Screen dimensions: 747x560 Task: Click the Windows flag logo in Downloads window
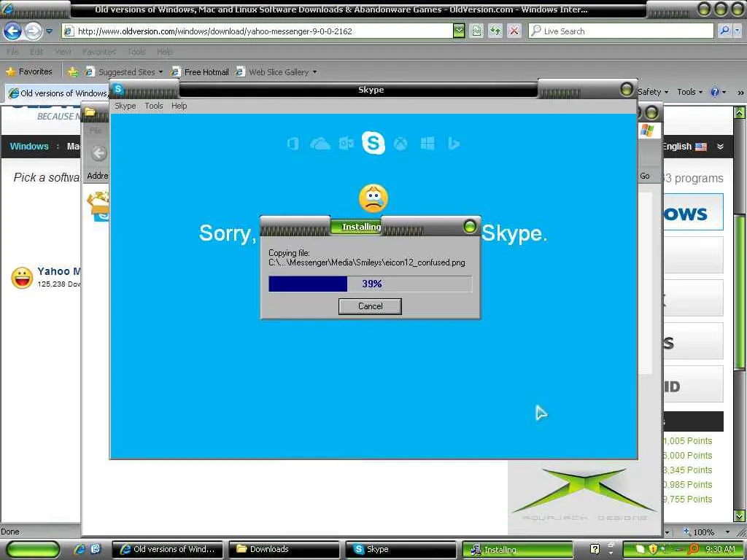[647, 130]
